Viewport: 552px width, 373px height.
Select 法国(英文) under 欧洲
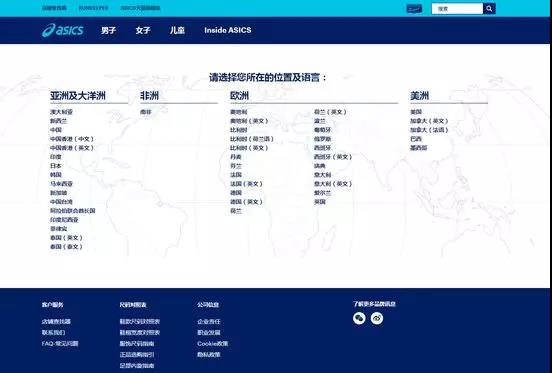pyautogui.click(x=246, y=184)
